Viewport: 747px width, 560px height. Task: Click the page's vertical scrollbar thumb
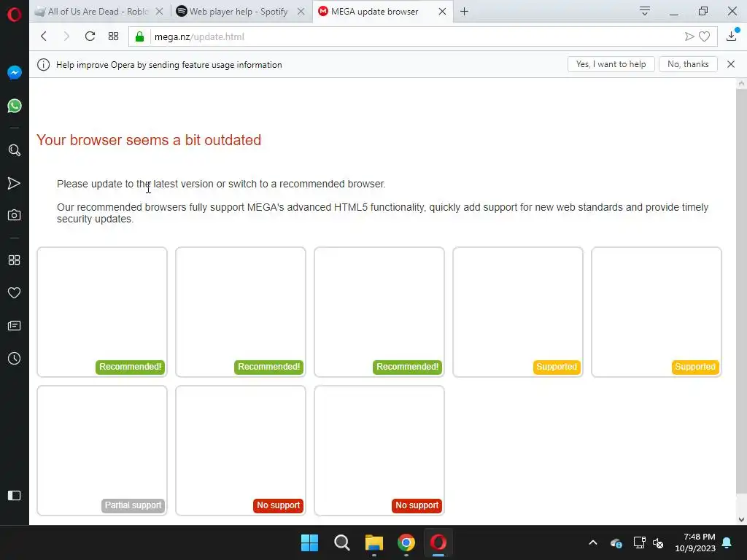[x=741, y=290]
